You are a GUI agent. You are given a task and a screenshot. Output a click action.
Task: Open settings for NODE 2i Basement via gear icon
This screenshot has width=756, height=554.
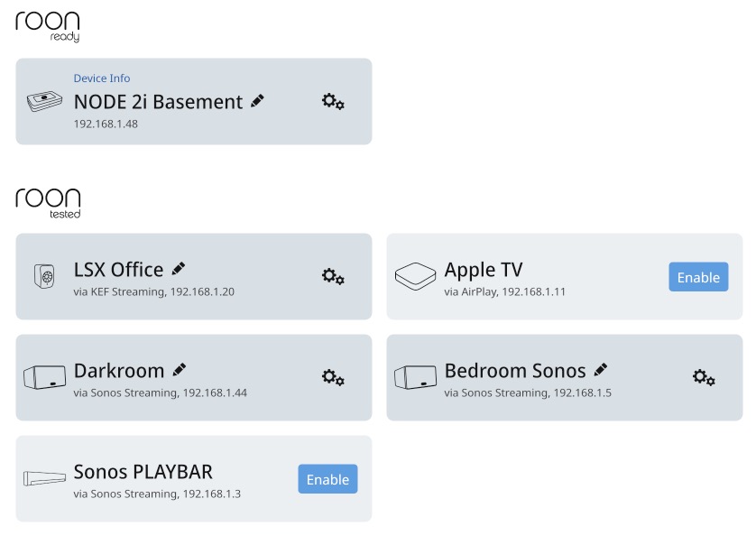[x=332, y=103]
